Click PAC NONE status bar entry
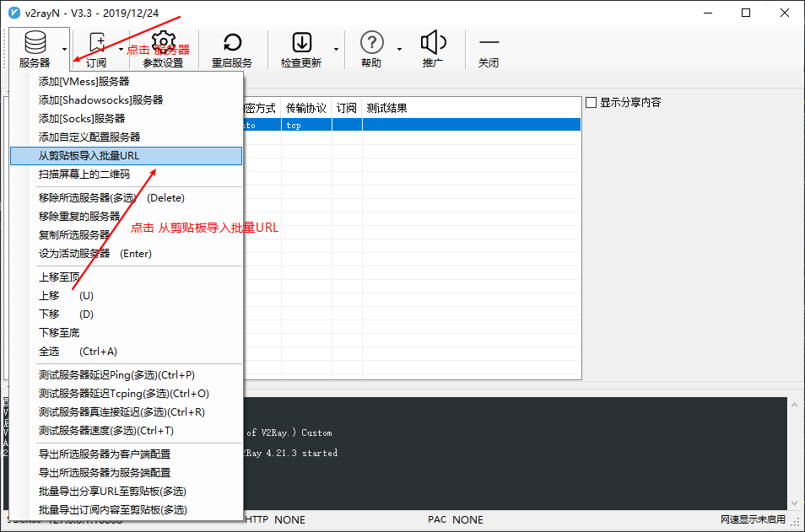Viewport: 805px width, 532px height. 456,519
